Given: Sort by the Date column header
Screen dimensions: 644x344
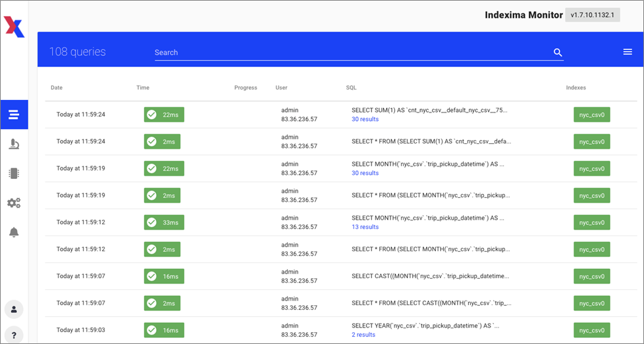Looking at the screenshot, I should coord(57,87).
